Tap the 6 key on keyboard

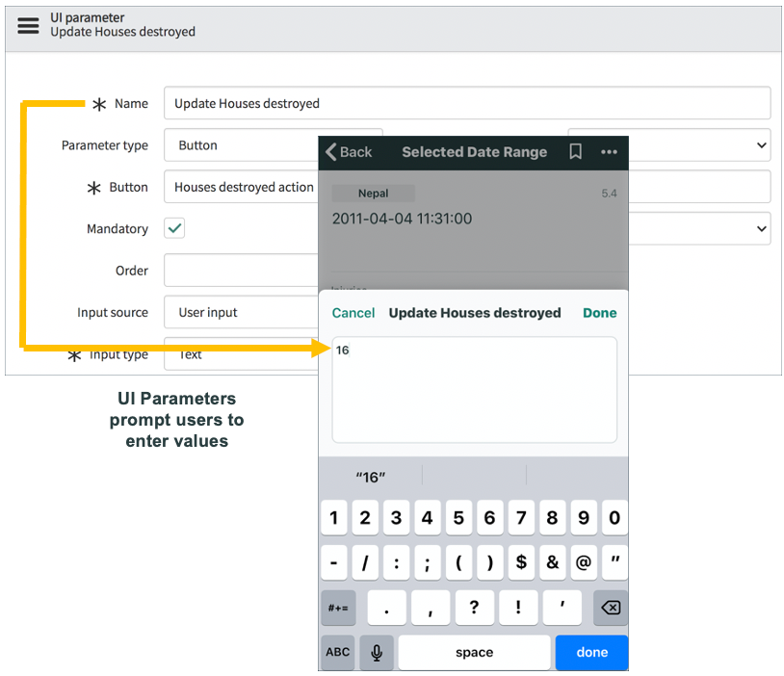(x=490, y=517)
